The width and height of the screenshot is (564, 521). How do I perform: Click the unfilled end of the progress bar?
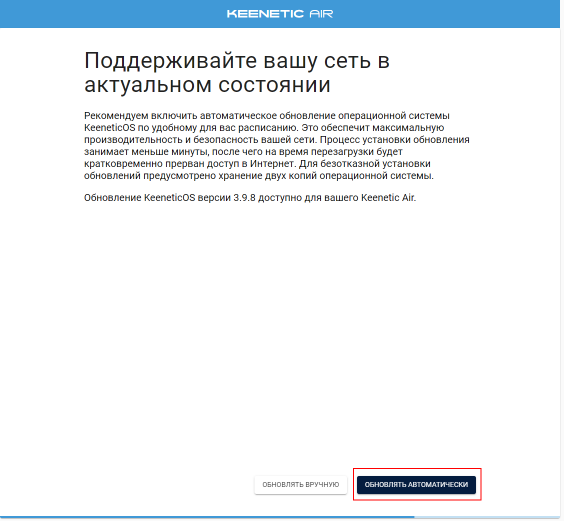point(487,517)
